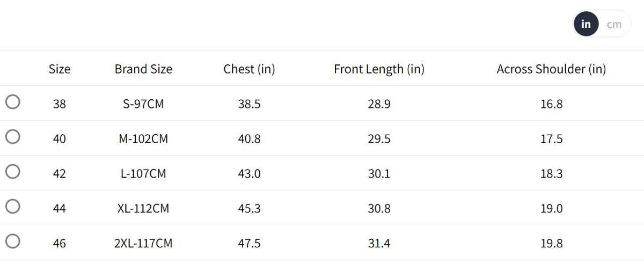This screenshot has height=271, width=644.
Task: Click the XL-112CM brand size cell
Action: tap(143, 209)
